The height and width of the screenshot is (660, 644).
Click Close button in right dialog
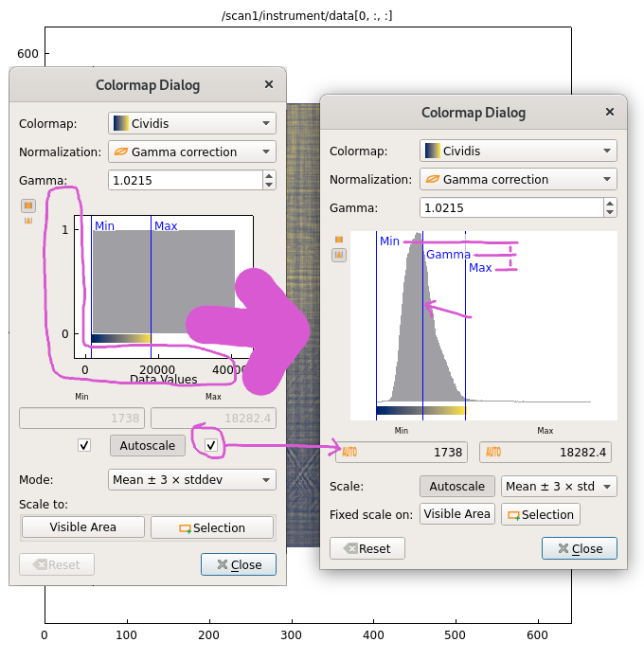point(580,548)
